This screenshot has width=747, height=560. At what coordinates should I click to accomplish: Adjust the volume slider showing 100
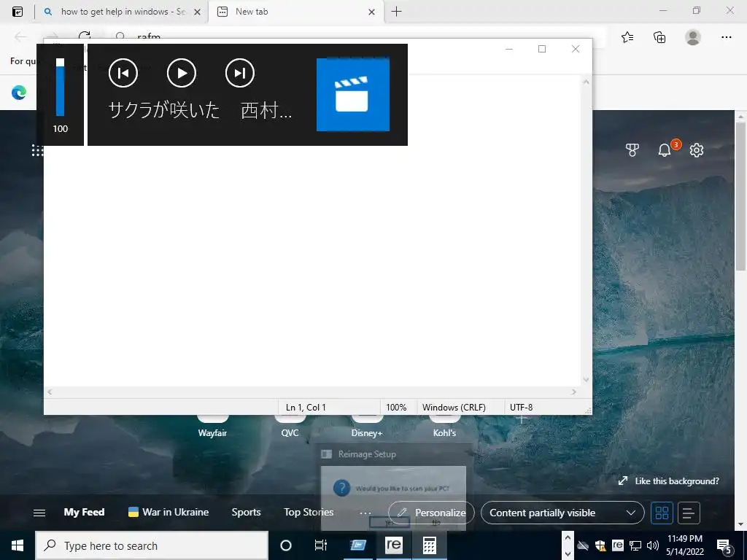(60, 87)
